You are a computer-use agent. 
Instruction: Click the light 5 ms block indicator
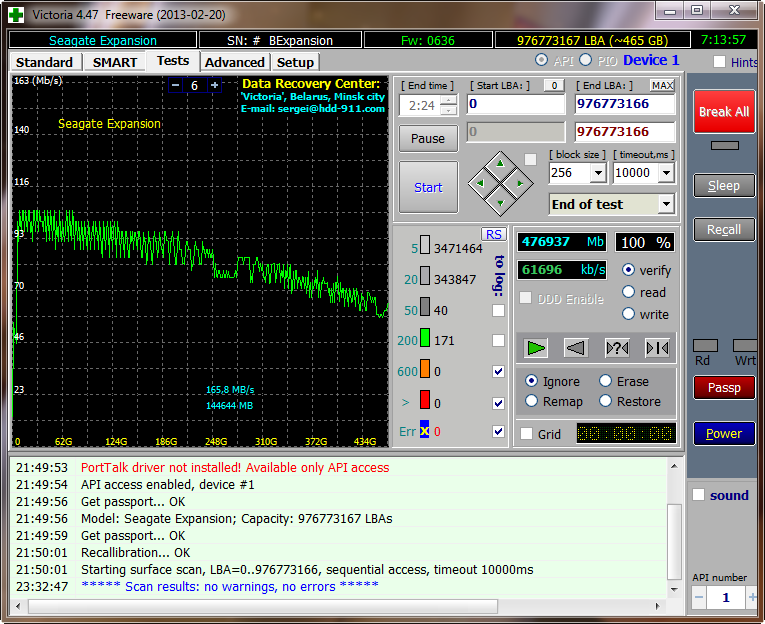[x=425, y=245]
